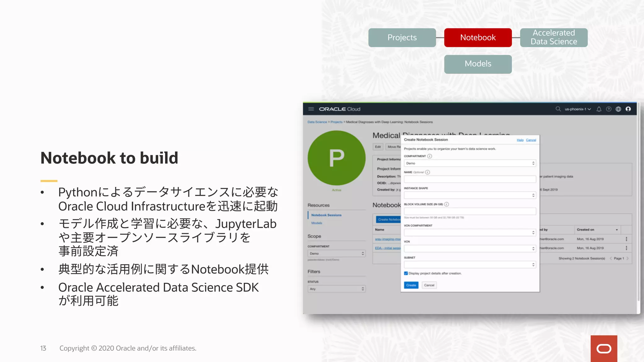Image resolution: width=644 pixels, height=362 pixels.
Task: Click the help question mark icon
Action: pos(609,109)
